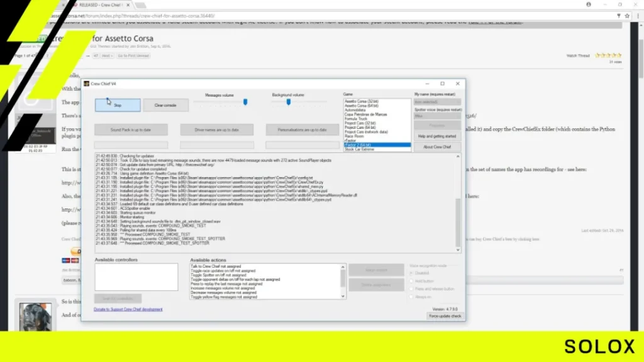Select 'Talk to Crew Chief not assigned' action
The image size is (644, 362).
(x=216, y=266)
